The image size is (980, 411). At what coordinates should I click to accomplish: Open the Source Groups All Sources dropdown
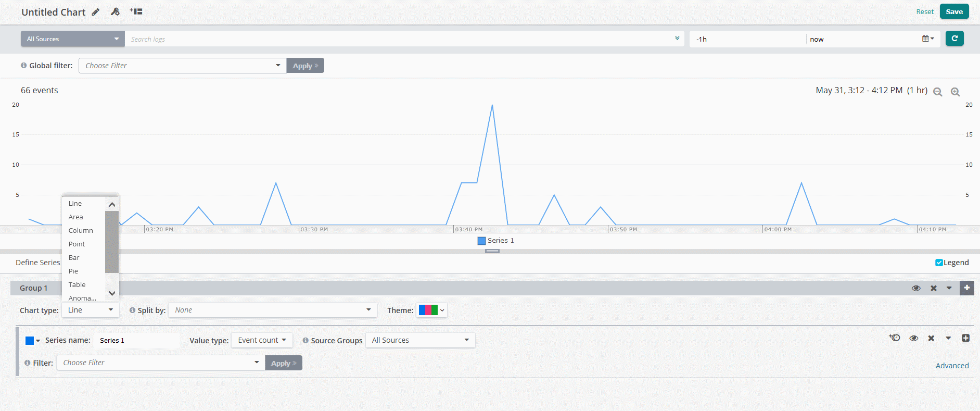tap(421, 340)
